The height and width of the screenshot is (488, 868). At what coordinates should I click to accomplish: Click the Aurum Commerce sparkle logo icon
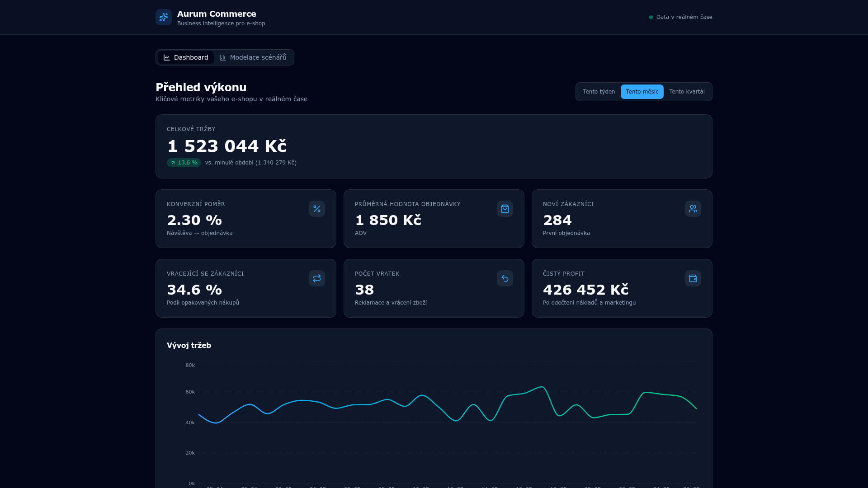pos(164,17)
